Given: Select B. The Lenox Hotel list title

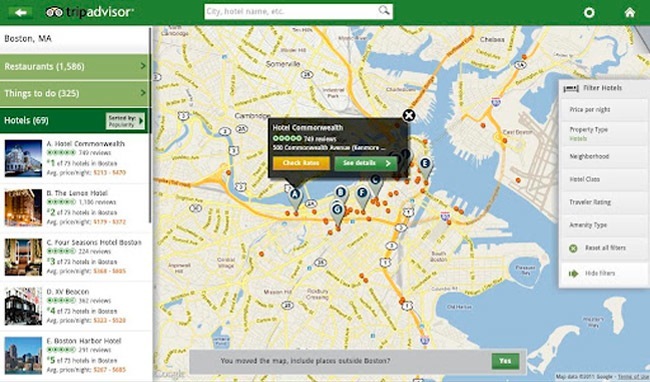Looking at the screenshot, I should coord(77,193).
